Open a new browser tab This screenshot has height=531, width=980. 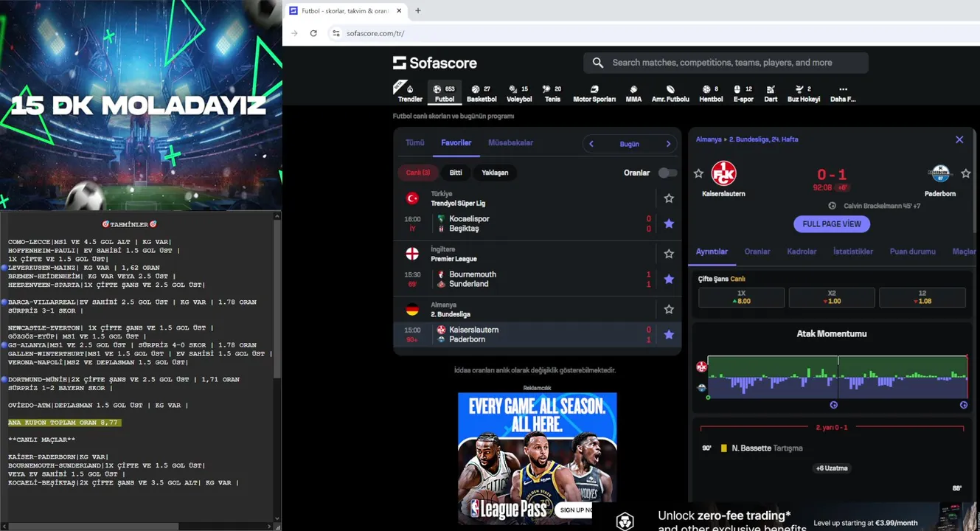418,10
